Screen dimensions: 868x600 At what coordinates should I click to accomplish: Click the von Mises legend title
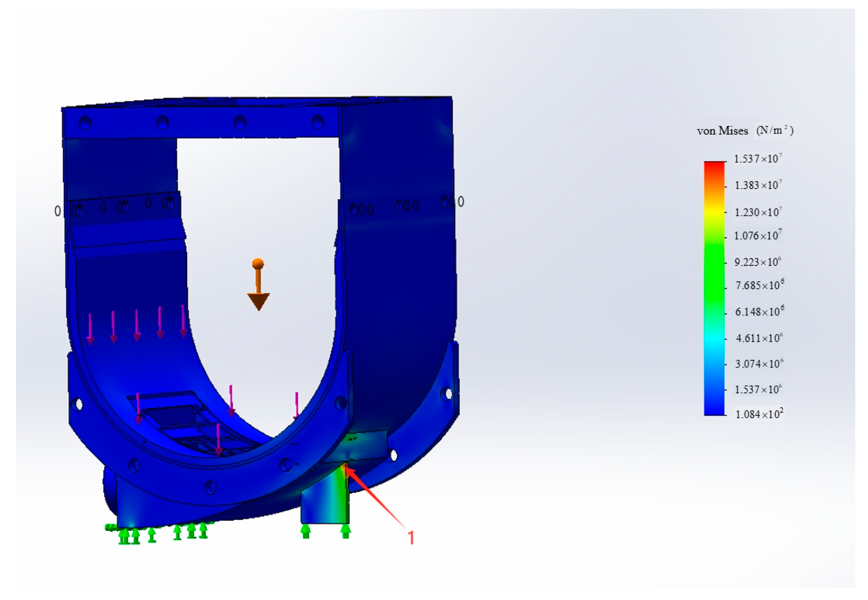(722, 131)
